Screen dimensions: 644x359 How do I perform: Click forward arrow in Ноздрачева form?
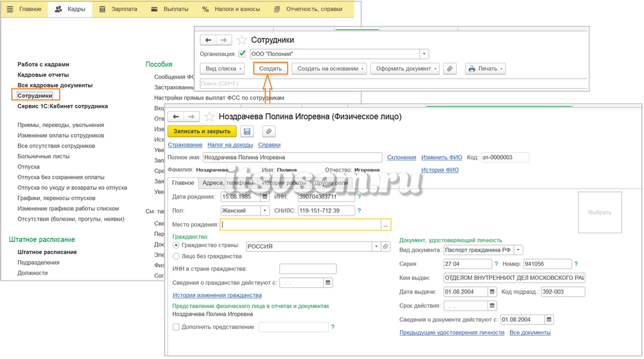(x=191, y=117)
